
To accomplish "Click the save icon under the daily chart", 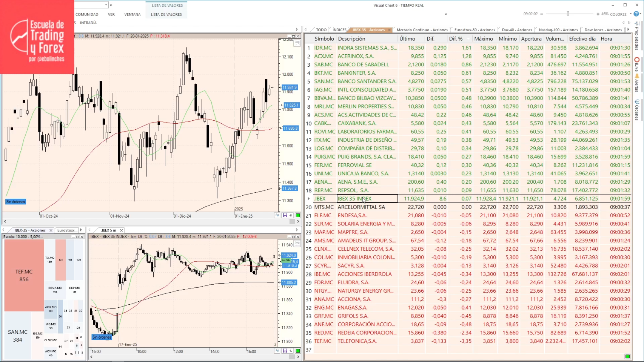I will pyautogui.click(x=285, y=215).
